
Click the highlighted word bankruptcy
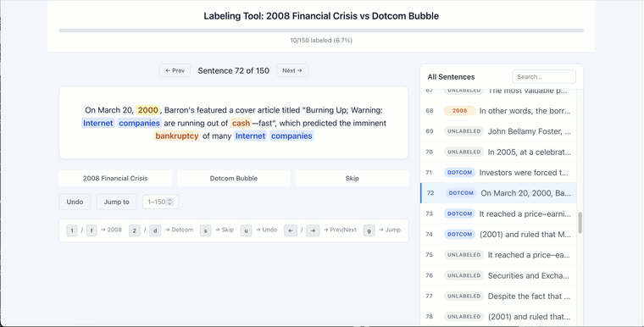click(177, 136)
